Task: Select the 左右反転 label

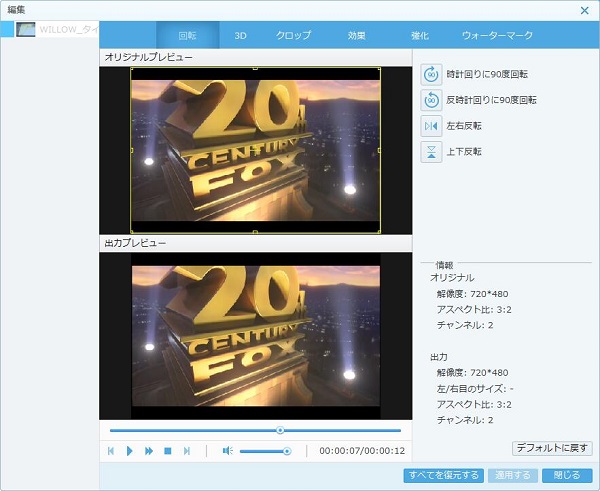Action: [x=464, y=126]
